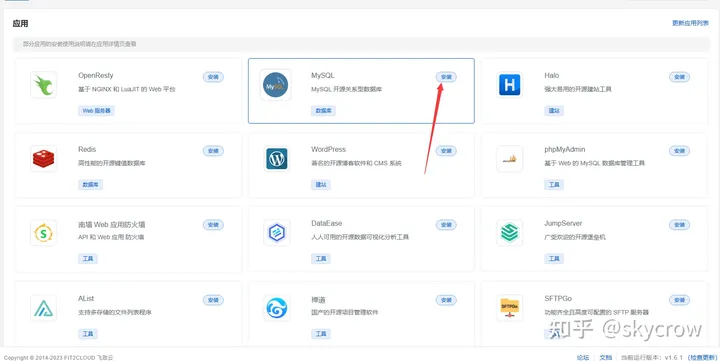Filter by the 数据库 tag under MySQL

(x=323, y=111)
